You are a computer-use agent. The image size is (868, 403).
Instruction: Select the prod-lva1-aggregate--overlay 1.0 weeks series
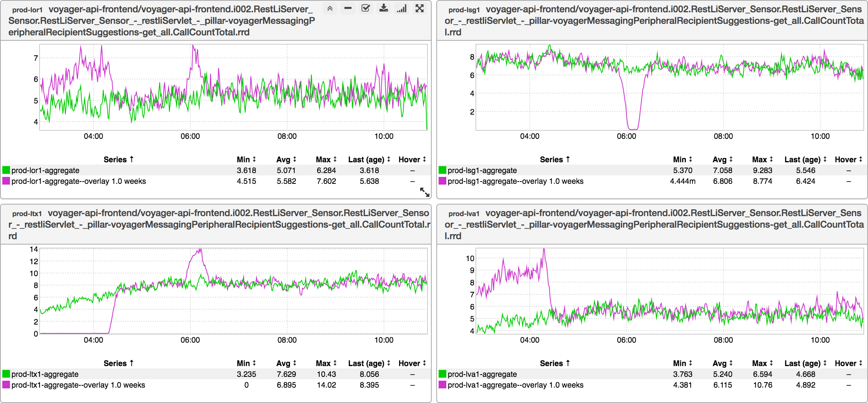515,385
